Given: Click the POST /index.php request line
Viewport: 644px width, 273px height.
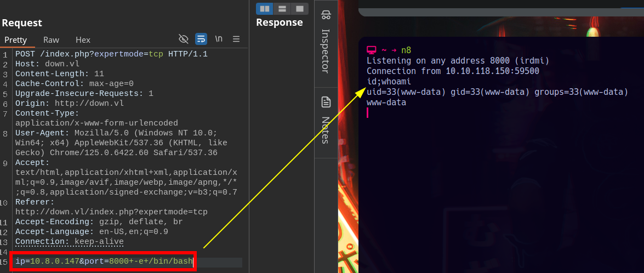Looking at the screenshot, I should click(x=111, y=54).
